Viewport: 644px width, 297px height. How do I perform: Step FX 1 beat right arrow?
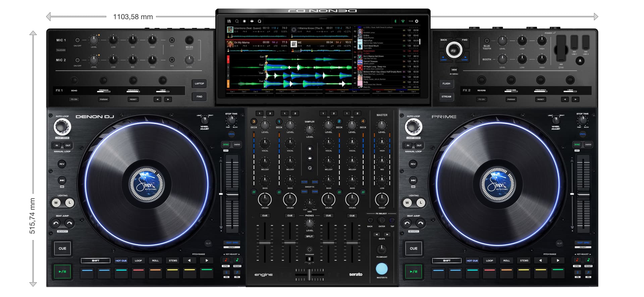[168, 99]
